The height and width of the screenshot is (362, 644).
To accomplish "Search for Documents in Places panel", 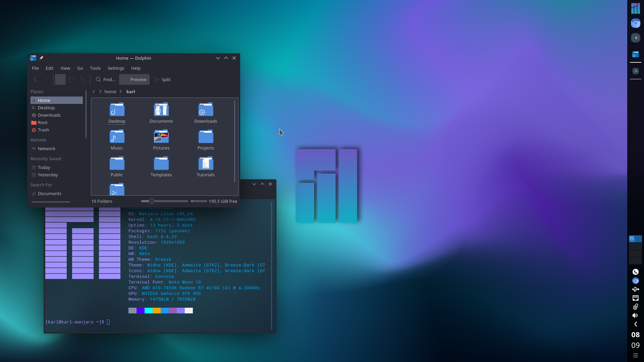I will [57, 193].
